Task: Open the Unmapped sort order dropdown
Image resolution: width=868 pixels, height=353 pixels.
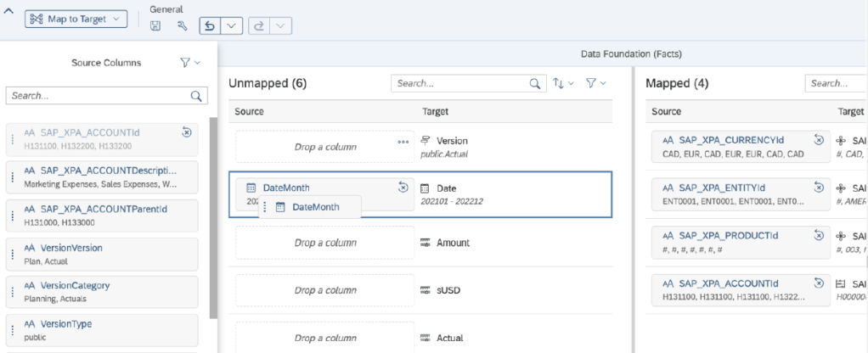Action: [x=563, y=84]
